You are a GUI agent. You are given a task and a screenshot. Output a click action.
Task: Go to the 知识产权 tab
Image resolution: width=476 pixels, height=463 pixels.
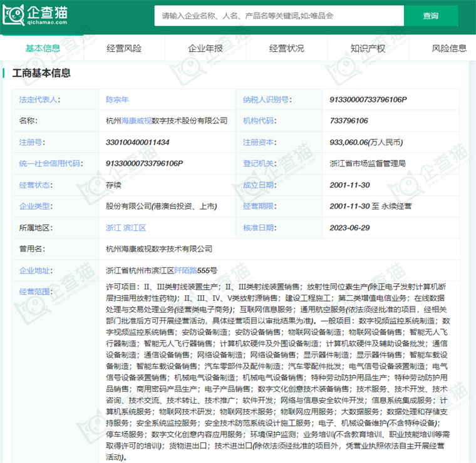coord(368,49)
